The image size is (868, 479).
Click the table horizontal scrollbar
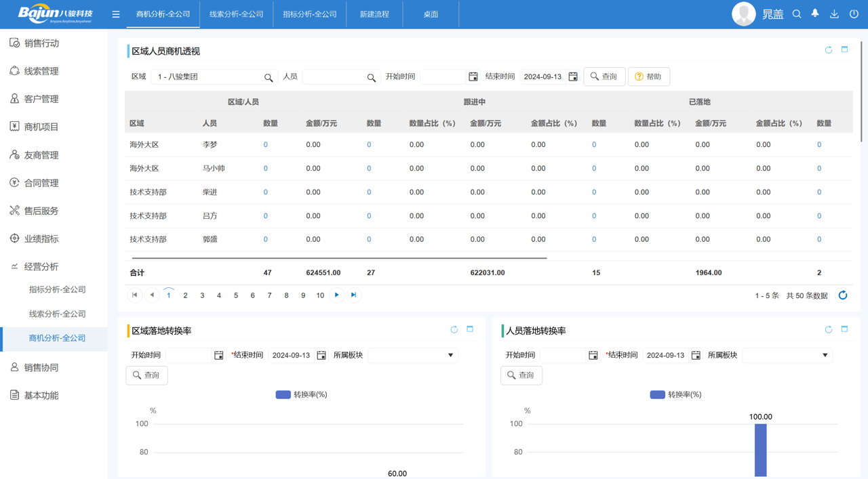click(339, 258)
